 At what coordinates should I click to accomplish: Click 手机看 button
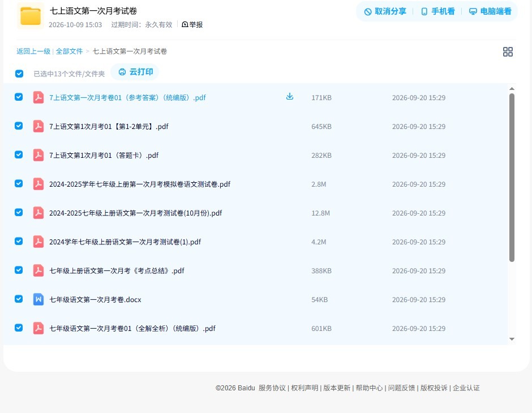click(437, 11)
